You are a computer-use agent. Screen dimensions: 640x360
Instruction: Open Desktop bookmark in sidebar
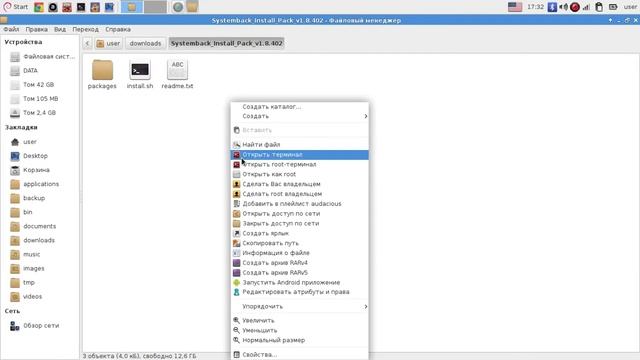(29, 156)
